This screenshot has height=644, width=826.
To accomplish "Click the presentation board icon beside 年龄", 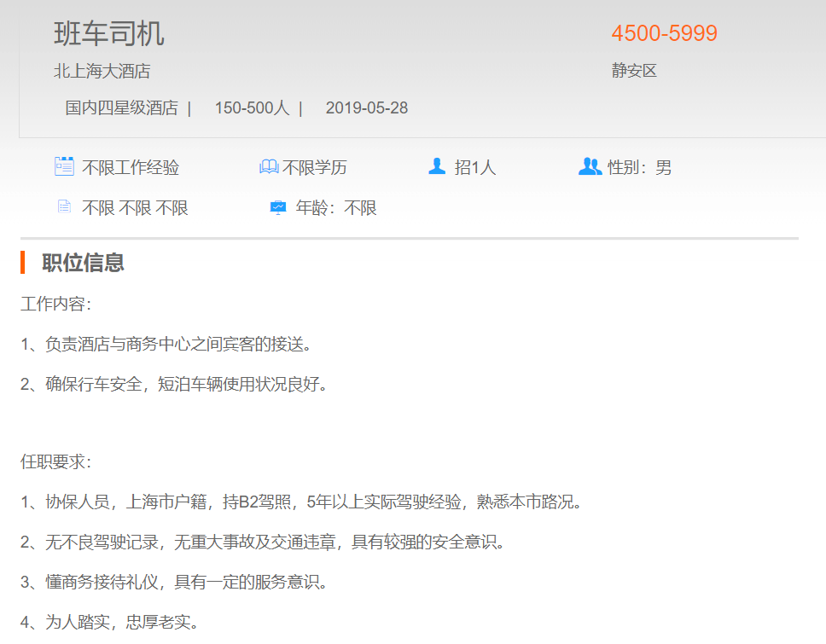I will coord(278,207).
